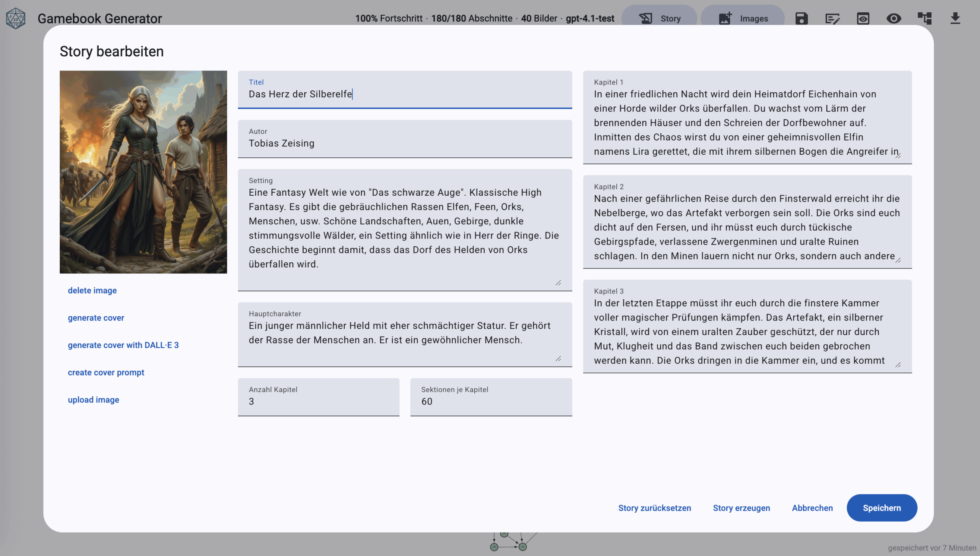This screenshot has height=556, width=980.
Task: Click the edit notes pencil icon
Action: [832, 18]
